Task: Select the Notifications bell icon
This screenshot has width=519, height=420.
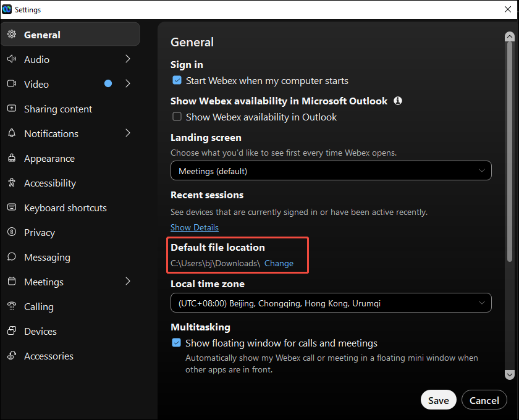Action: [12, 133]
